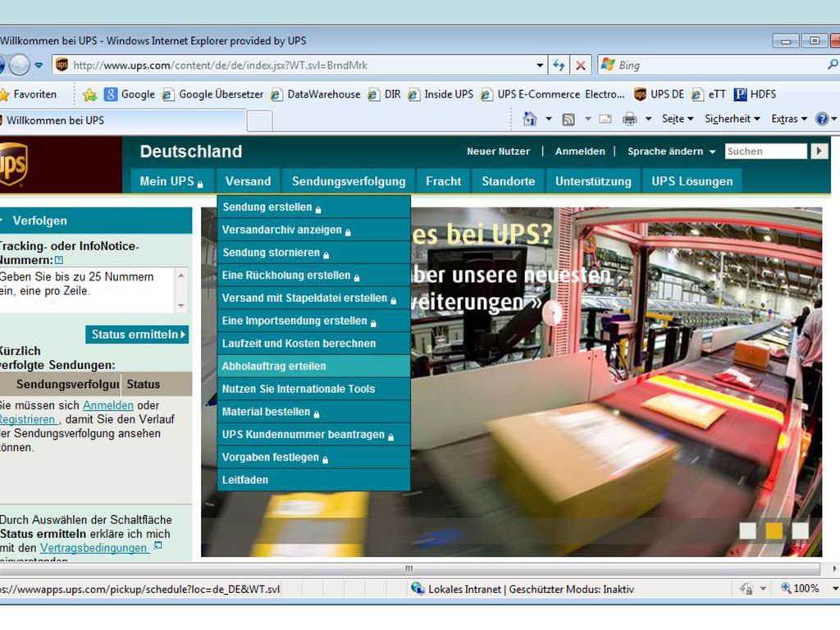Choose Abholauftrag erteilen menu entry
Viewport: 840px width, 630px height.
(x=314, y=367)
